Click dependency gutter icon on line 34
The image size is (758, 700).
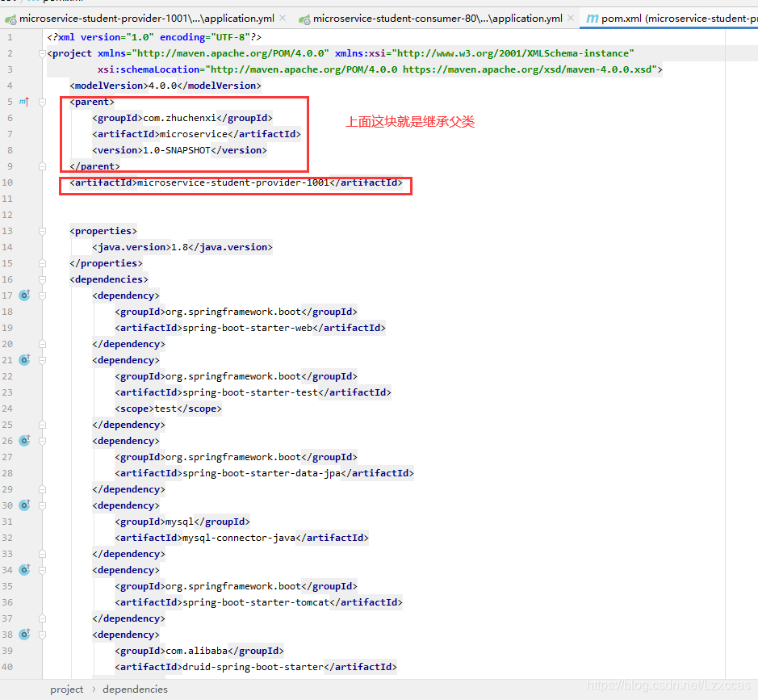25,569
